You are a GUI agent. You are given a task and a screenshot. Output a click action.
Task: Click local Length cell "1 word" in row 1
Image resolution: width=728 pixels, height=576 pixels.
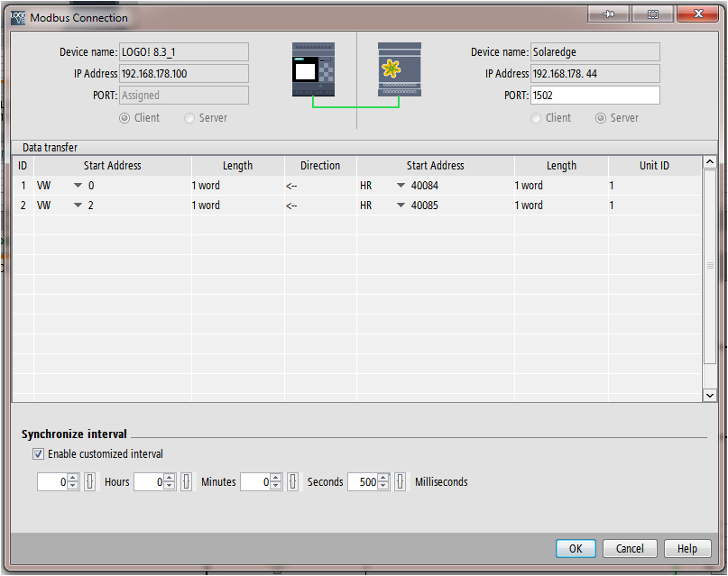pos(238,186)
